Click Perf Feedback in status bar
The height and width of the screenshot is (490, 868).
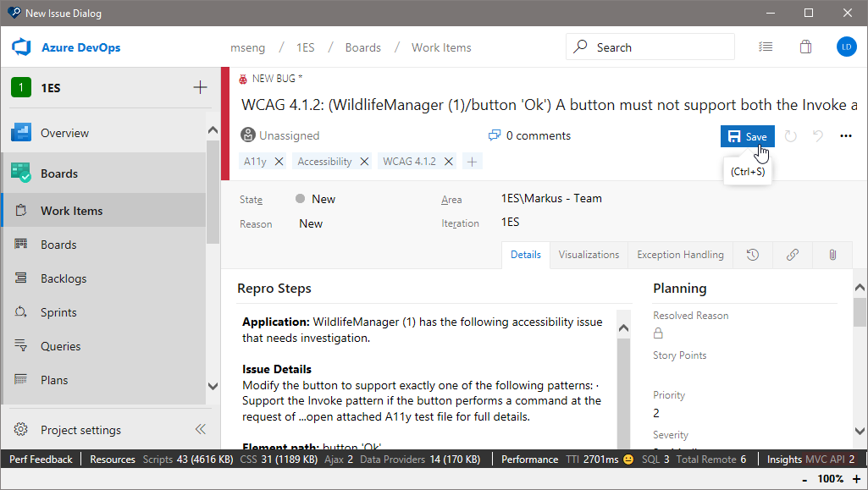point(41,459)
